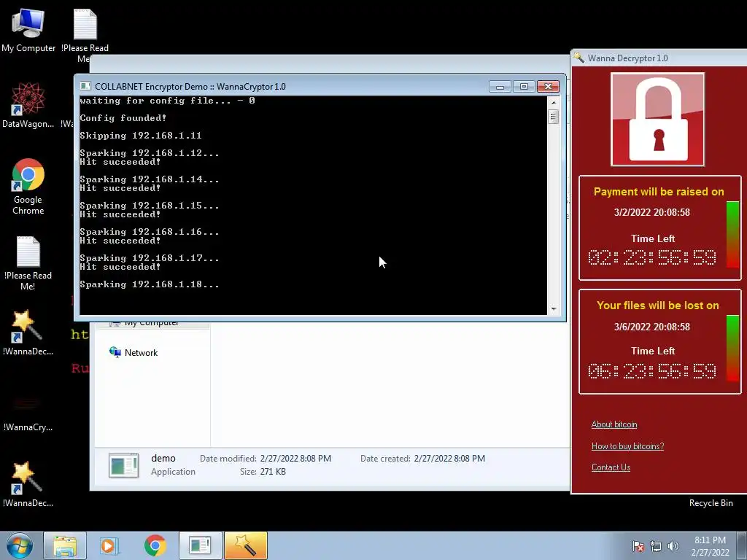
Task: Click the 'Payment will be raised on' heading
Action: pyautogui.click(x=659, y=192)
